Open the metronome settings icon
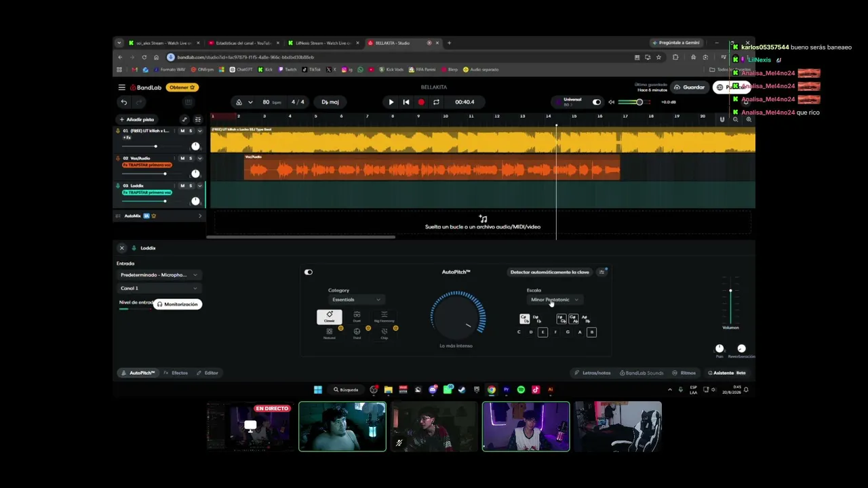 coord(239,102)
